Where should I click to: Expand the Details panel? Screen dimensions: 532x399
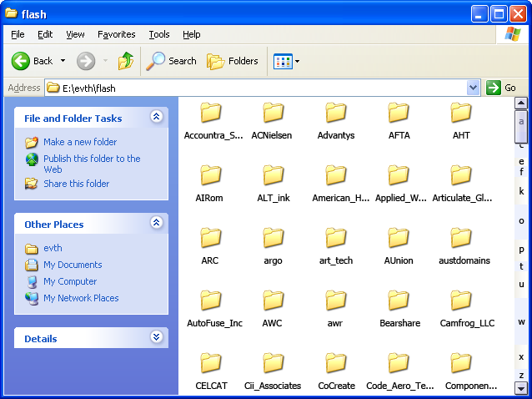(x=157, y=337)
